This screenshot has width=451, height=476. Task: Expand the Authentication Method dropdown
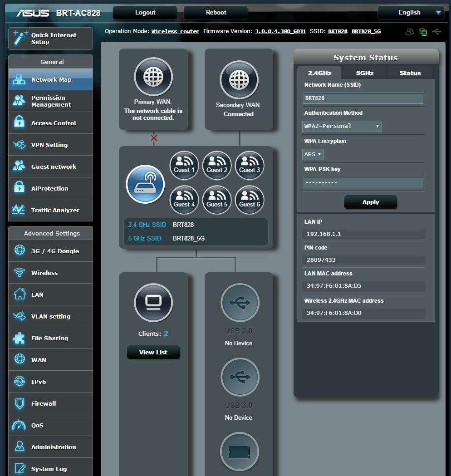pyautogui.click(x=342, y=126)
